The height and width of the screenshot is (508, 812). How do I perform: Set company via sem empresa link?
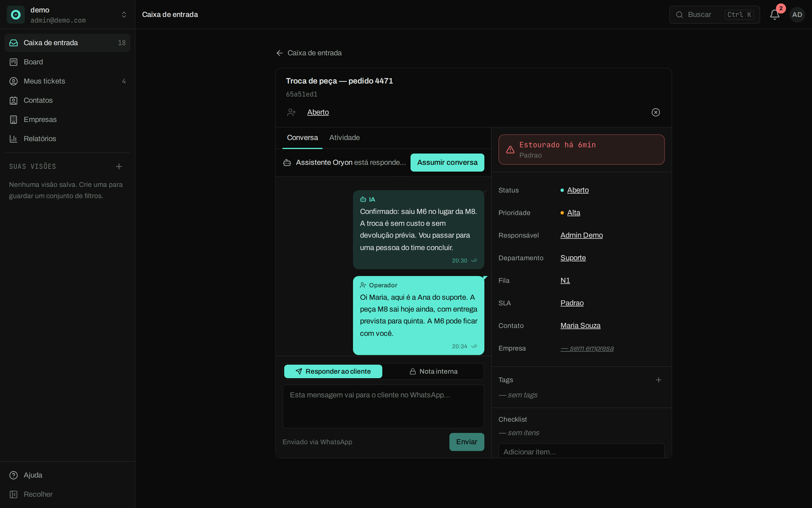pyautogui.click(x=587, y=348)
